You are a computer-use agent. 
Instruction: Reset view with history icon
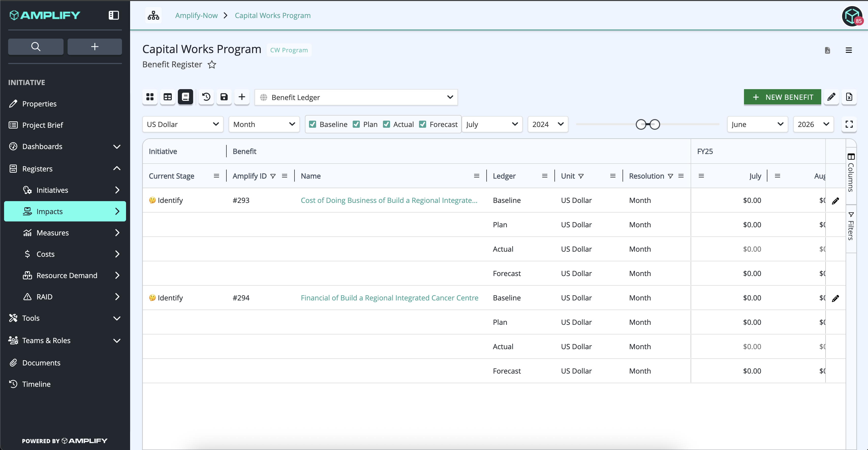[206, 97]
